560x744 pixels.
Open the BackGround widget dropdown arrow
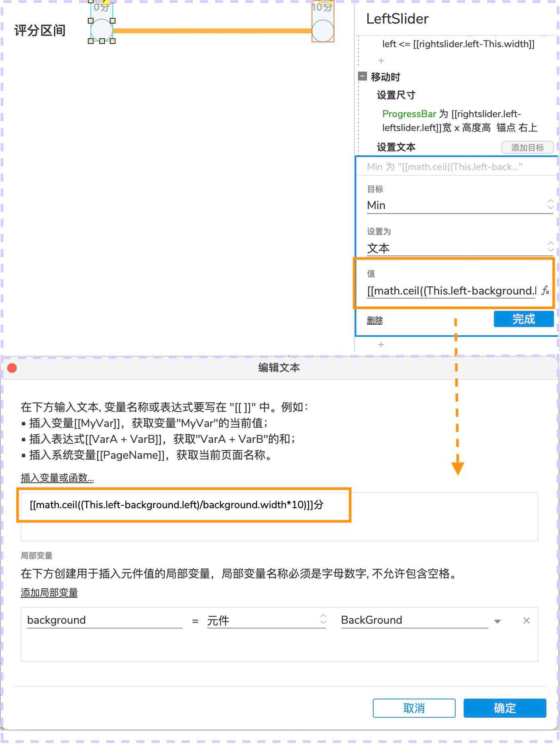(x=497, y=621)
